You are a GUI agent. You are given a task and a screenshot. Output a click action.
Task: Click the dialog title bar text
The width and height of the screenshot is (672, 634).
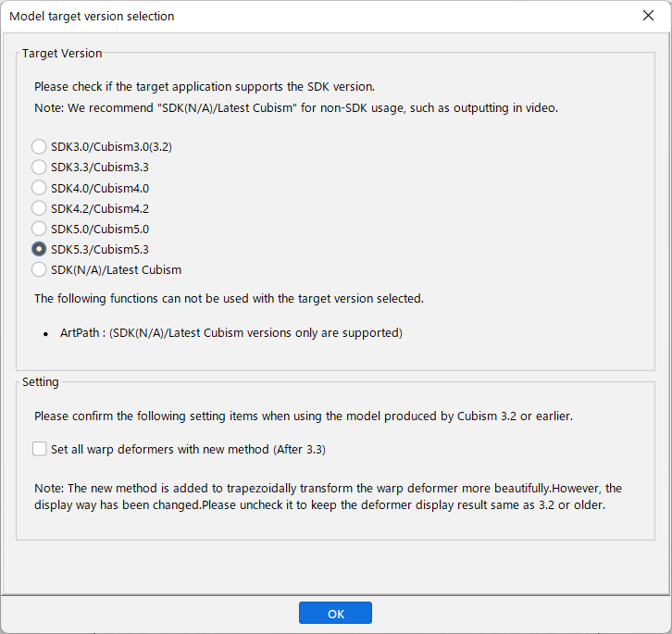92,17
